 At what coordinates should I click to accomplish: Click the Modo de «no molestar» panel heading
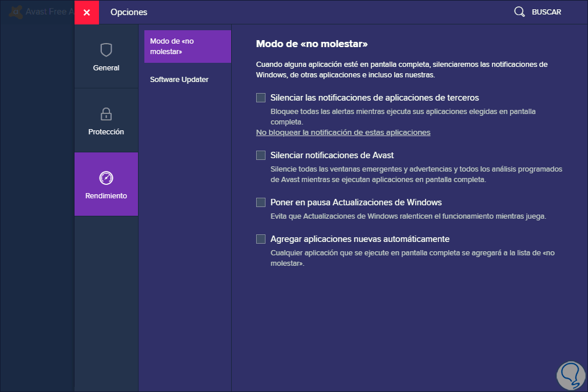[x=312, y=44]
